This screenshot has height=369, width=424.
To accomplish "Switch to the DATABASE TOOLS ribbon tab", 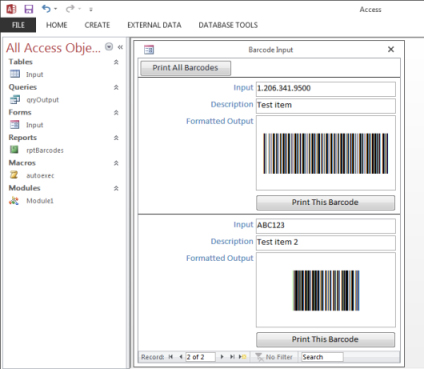I will [228, 25].
